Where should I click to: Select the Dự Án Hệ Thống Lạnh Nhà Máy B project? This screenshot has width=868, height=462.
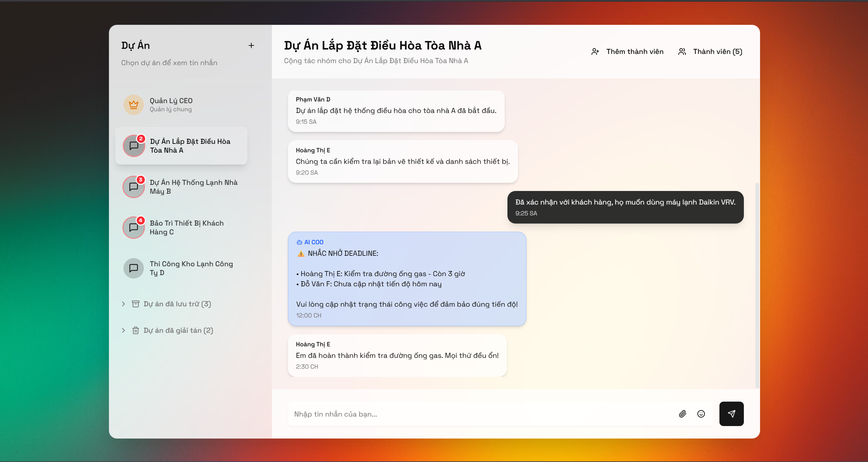(x=193, y=187)
